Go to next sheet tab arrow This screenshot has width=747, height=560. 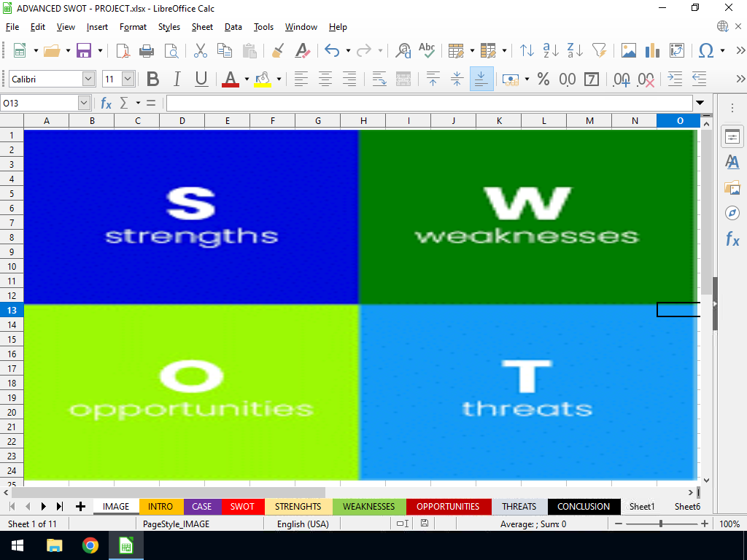tap(43, 507)
